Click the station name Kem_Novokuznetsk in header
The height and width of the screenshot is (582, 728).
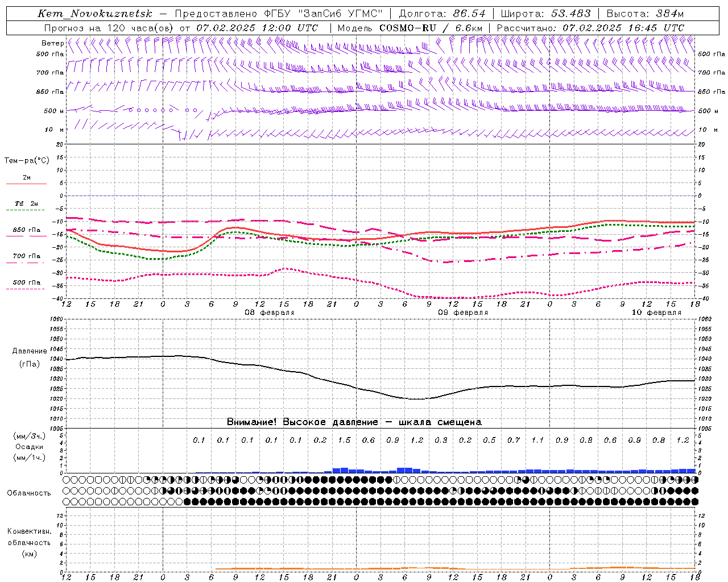click(x=95, y=14)
